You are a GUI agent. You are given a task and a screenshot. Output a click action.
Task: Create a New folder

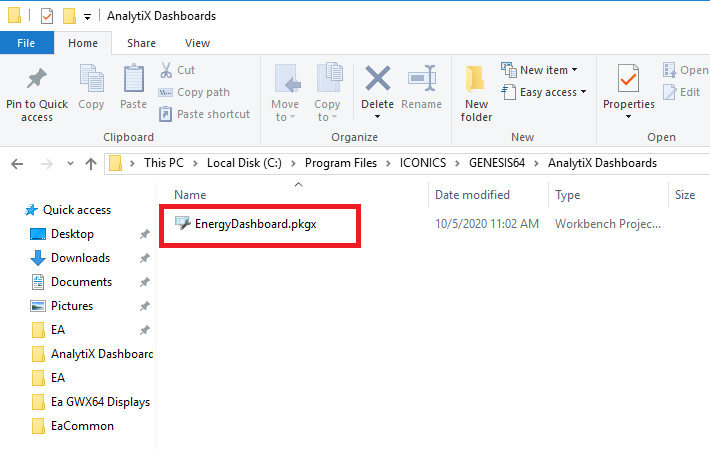pyautogui.click(x=476, y=94)
